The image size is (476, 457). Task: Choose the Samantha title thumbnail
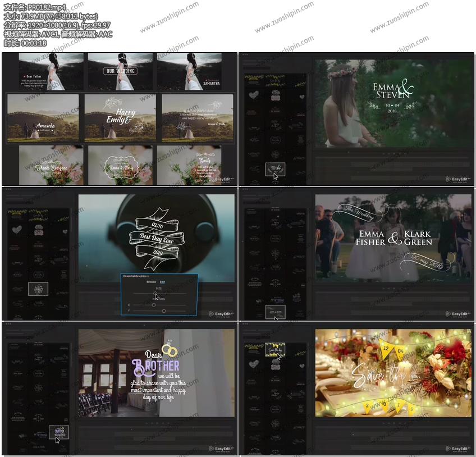tap(189, 71)
